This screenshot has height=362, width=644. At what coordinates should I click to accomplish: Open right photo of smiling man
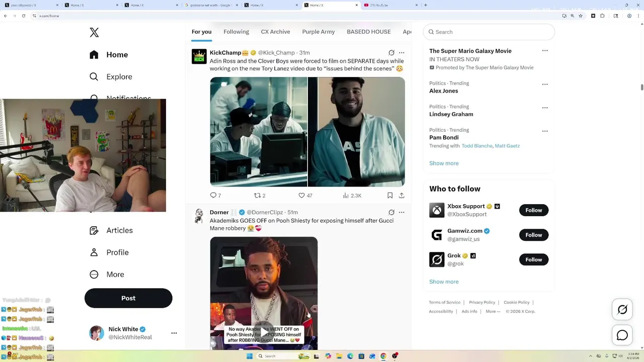[356, 132]
